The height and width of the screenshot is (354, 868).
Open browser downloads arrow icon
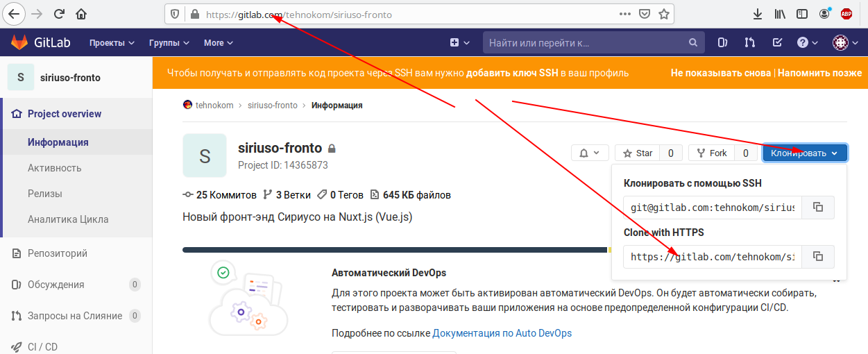tap(758, 14)
